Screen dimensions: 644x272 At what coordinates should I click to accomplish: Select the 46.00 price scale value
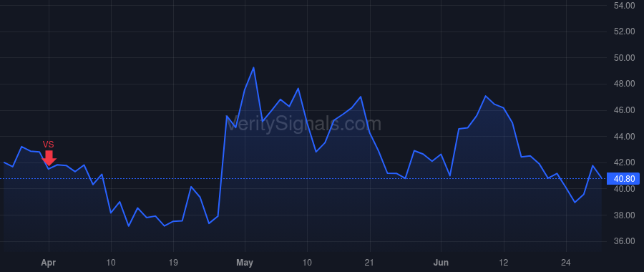pos(623,110)
